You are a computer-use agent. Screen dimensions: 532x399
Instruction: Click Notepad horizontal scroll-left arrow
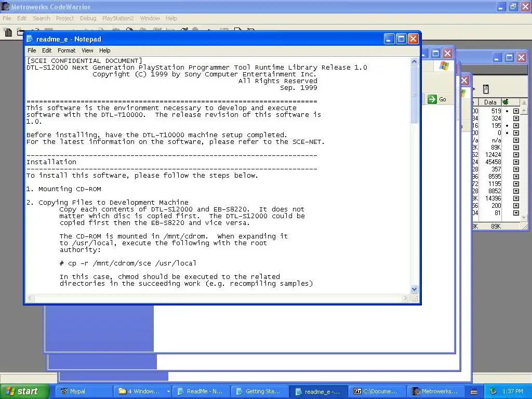click(30, 298)
